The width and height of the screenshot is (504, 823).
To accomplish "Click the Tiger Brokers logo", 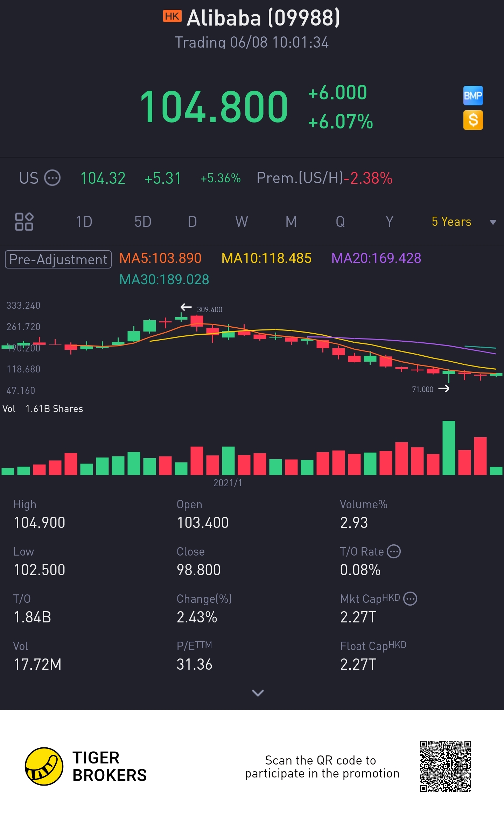I will pyautogui.click(x=44, y=766).
